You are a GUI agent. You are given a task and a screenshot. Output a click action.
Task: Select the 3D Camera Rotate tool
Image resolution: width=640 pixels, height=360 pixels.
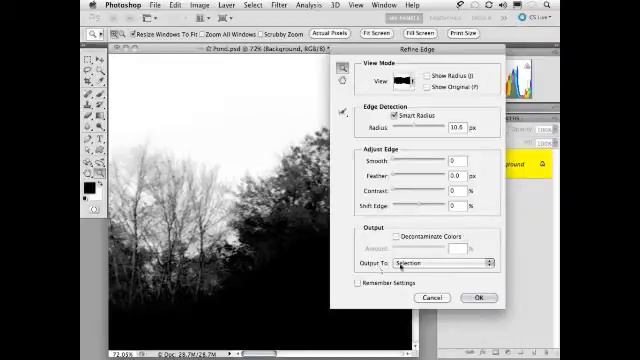[x=100, y=162]
